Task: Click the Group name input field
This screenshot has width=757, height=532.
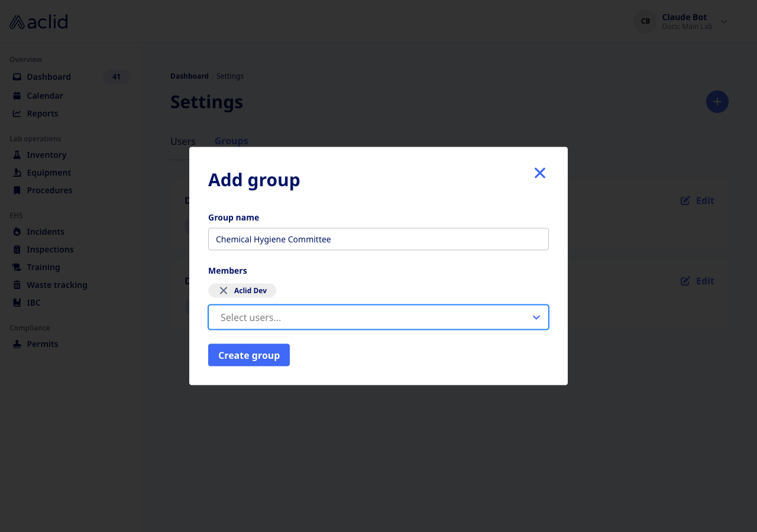Action: pyautogui.click(x=378, y=239)
